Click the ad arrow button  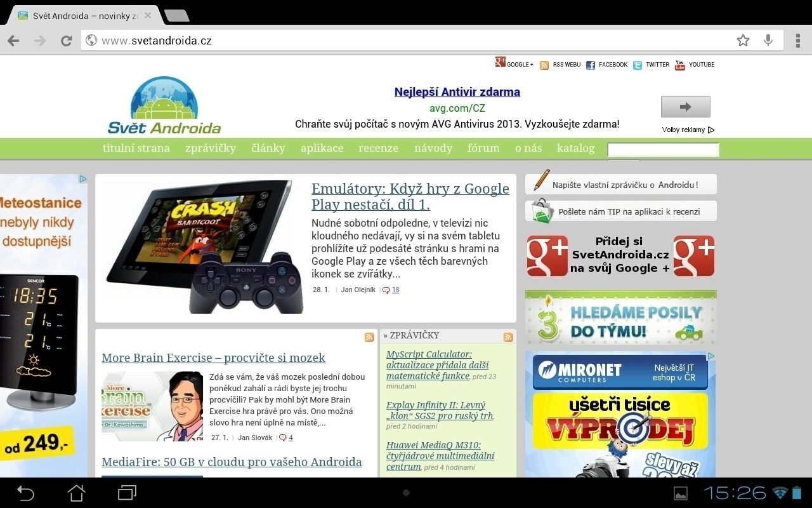tap(685, 107)
